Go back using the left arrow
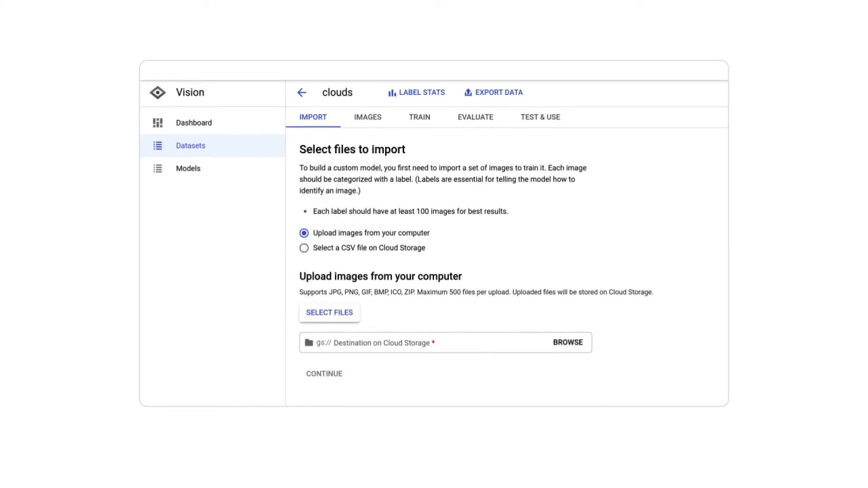Screen dimensions: 868x488 (302, 93)
